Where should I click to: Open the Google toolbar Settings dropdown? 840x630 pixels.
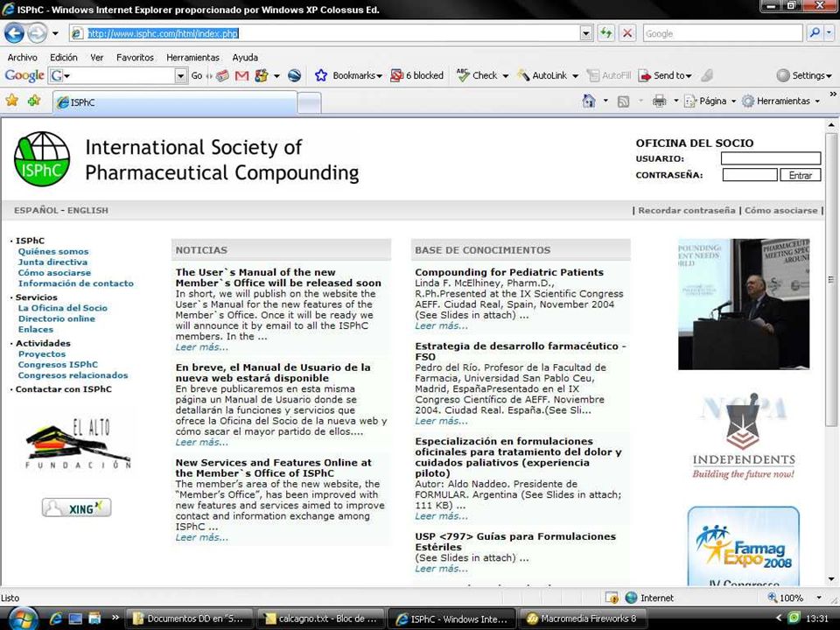point(805,75)
